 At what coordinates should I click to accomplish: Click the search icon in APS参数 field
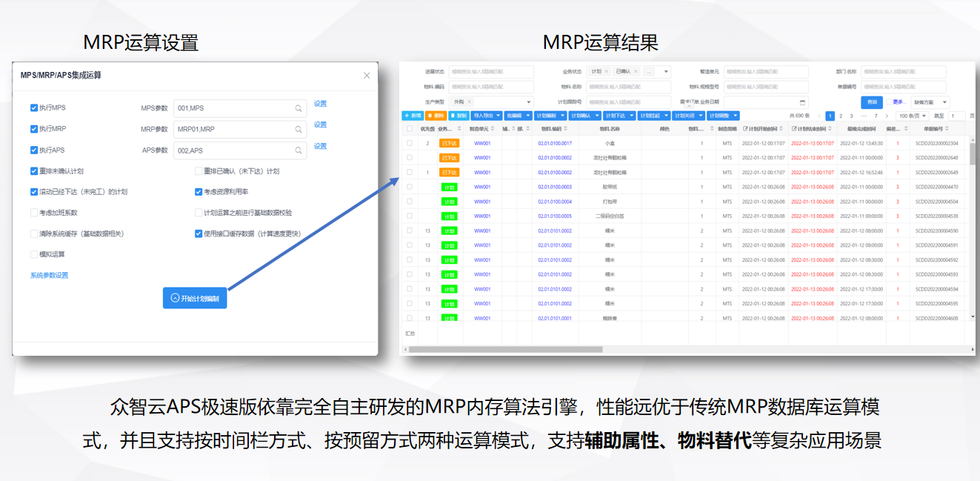pos(299,150)
